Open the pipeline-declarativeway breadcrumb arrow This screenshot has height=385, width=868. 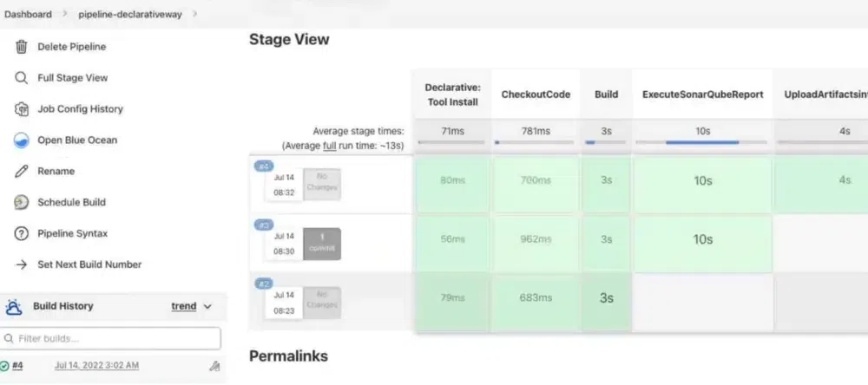pos(194,14)
